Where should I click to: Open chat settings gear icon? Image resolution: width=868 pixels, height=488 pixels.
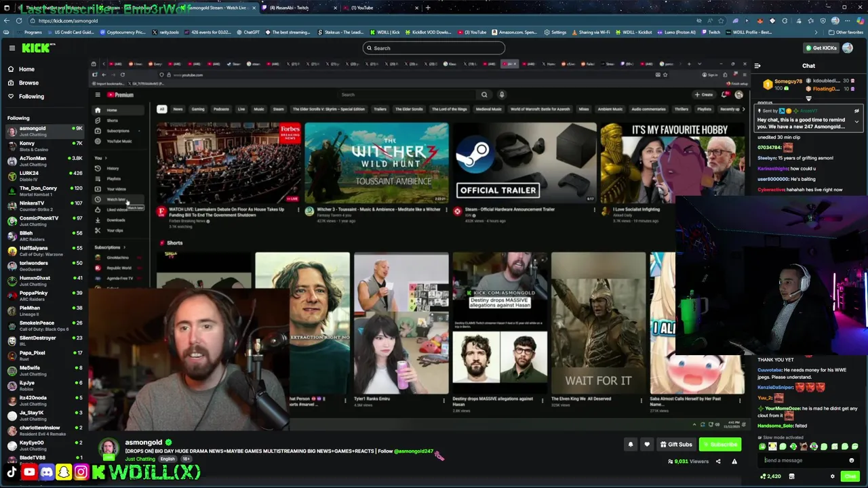pos(833,476)
